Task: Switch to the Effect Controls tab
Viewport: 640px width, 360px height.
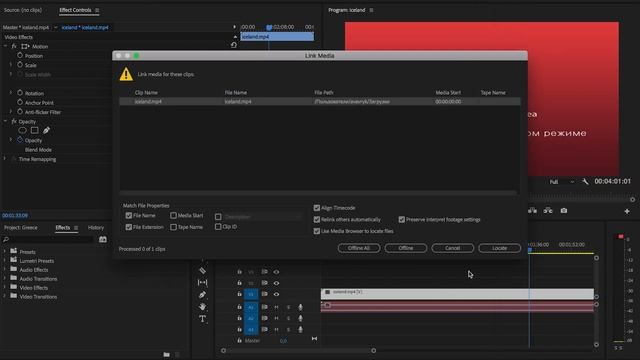Action: point(75,10)
